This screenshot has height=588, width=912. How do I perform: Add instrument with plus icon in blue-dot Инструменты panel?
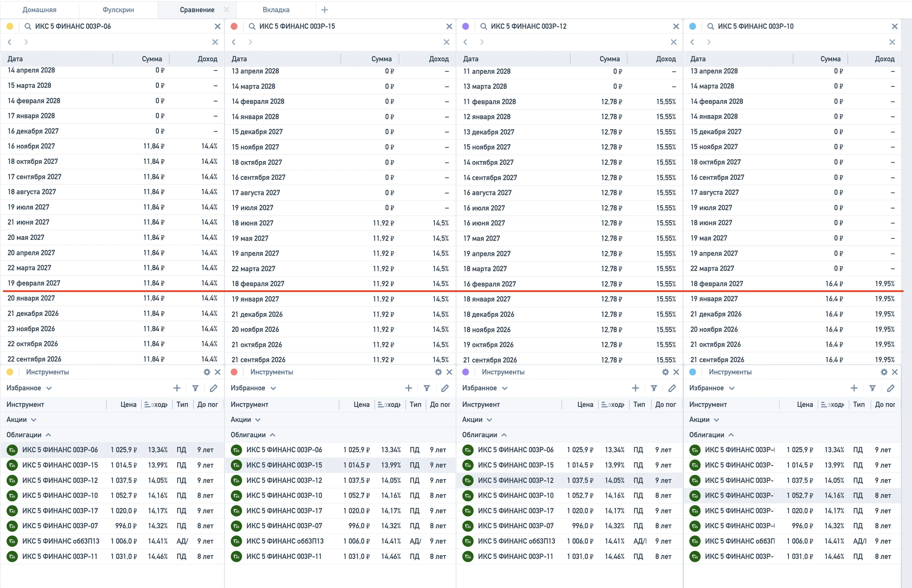pos(854,388)
